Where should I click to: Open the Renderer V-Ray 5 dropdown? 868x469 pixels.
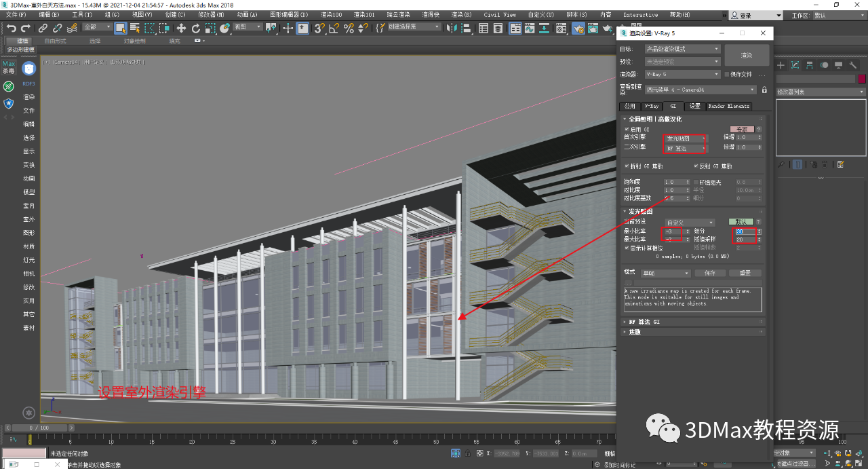682,74
